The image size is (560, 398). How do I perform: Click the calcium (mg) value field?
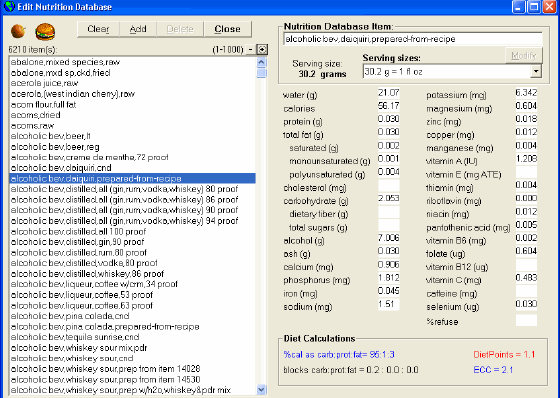click(389, 265)
